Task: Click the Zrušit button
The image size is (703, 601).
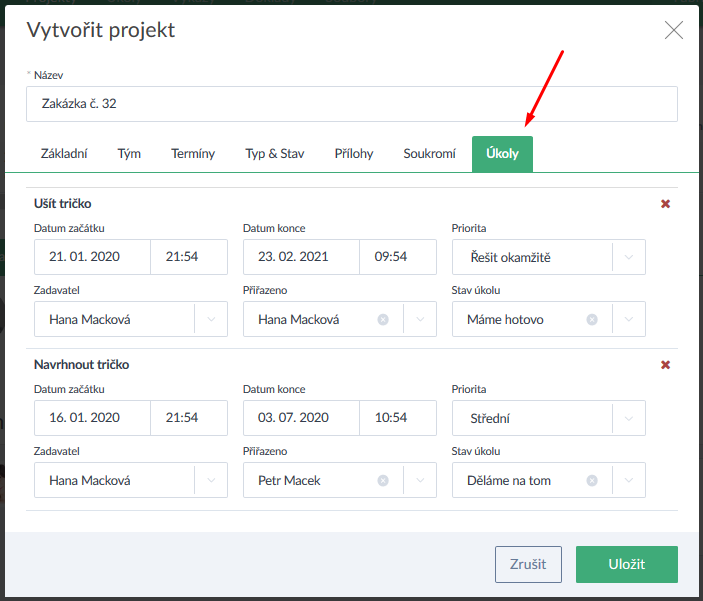Action: point(528,564)
